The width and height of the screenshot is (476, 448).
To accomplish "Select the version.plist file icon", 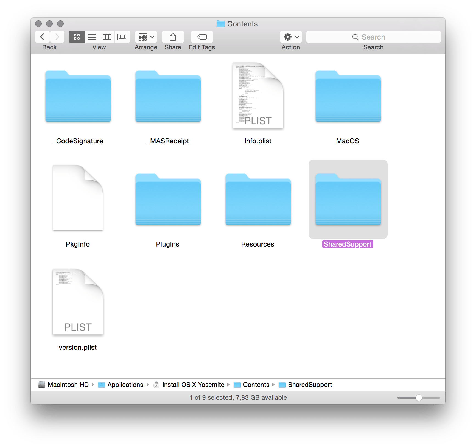I will pos(78,302).
